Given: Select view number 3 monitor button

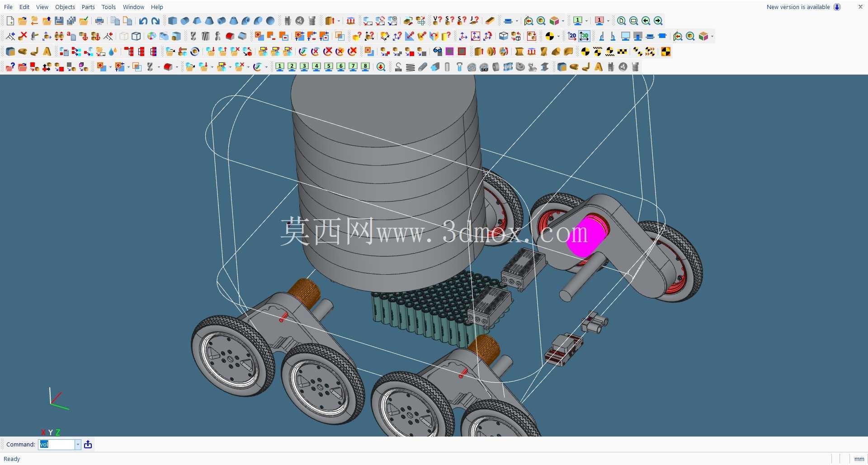Looking at the screenshot, I should (304, 67).
